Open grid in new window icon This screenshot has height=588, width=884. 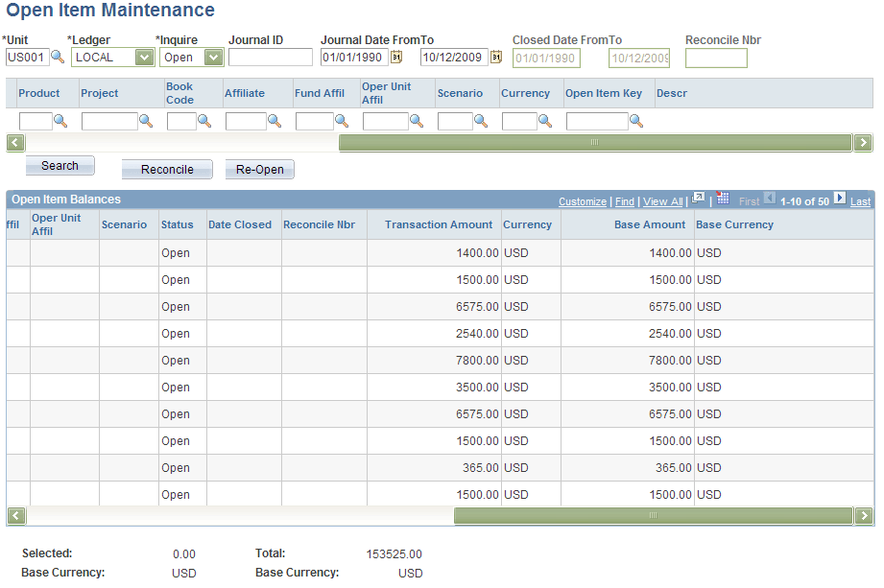698,199
